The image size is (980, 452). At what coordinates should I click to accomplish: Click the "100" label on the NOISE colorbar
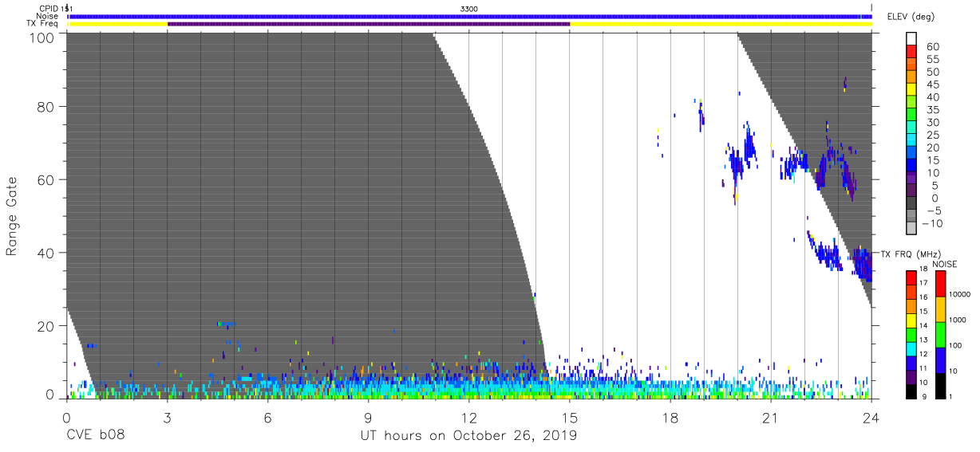pos(956,345)
